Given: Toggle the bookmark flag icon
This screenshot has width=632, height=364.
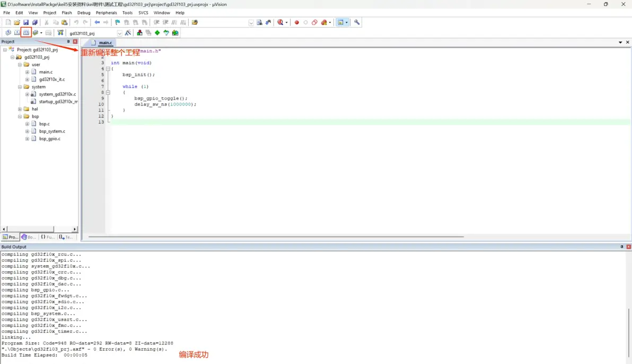Looking at the screenshot, I should [x=118, y=22].
